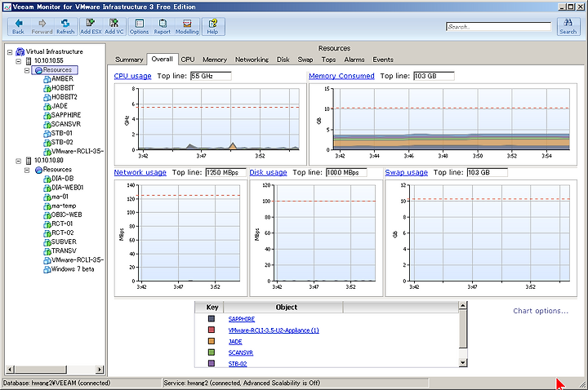Switch to the Disk tab
The height and width of the screenshot is (390, 588).
[x=283, y=60]
